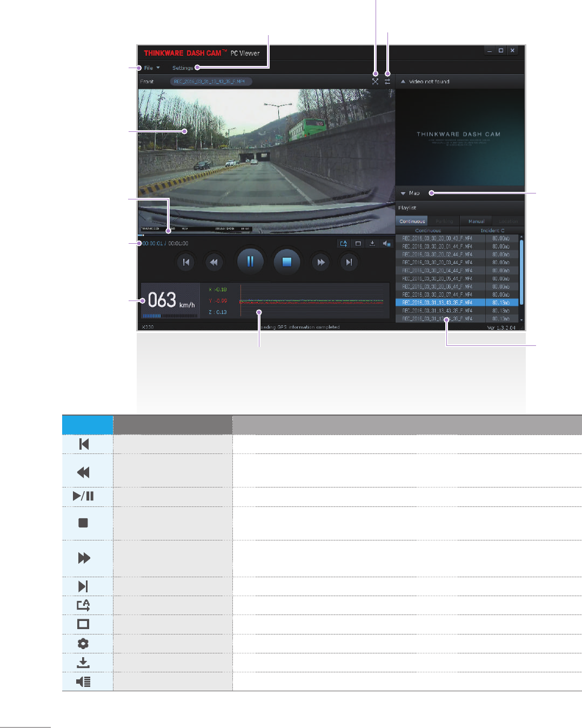Click the rear view THINKWARE DASH CAM placeholder

point(460,137)
